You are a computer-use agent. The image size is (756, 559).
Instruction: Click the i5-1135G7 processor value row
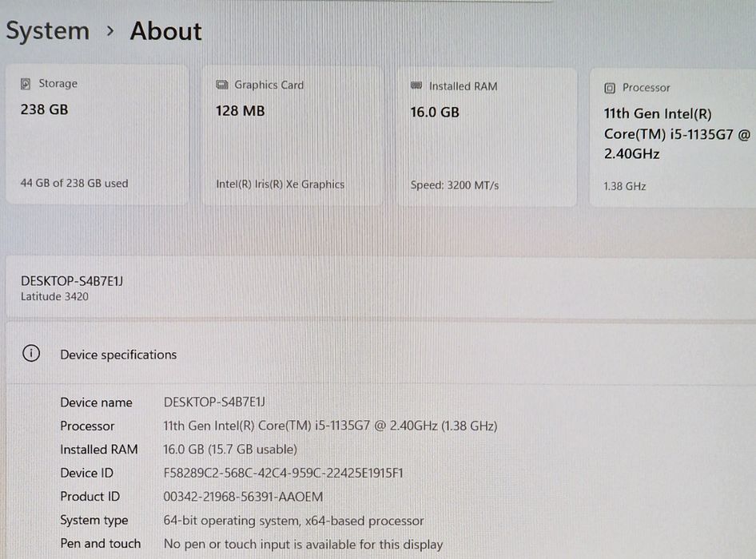pos(330,426)
